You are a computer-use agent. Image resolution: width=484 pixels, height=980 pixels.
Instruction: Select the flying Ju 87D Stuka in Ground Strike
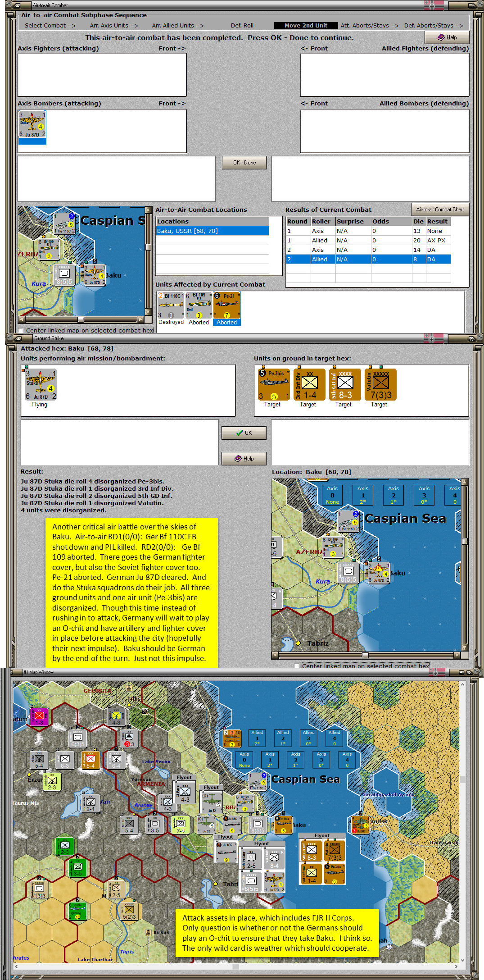point(40,385)
